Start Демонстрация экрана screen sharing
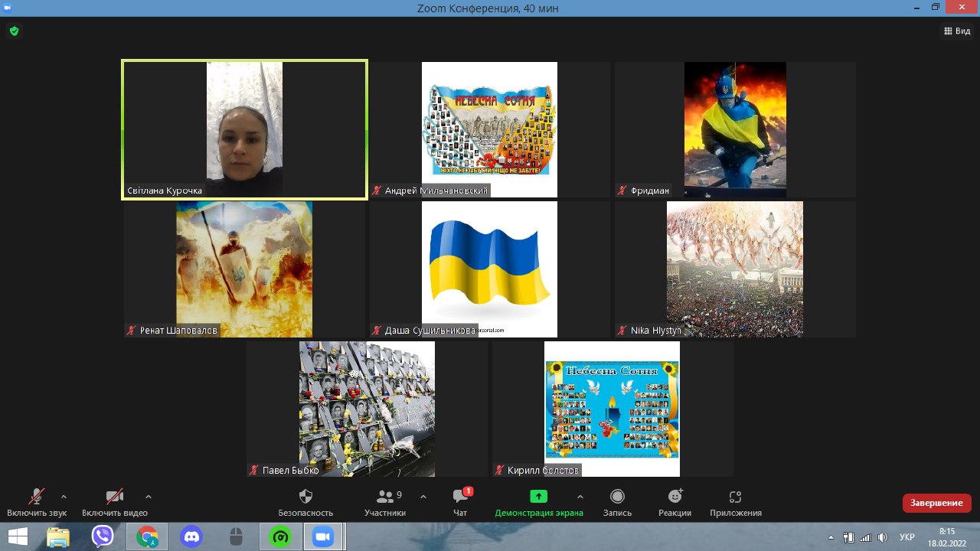Screen dimensions: 980x551 click(x=539, y=503)
